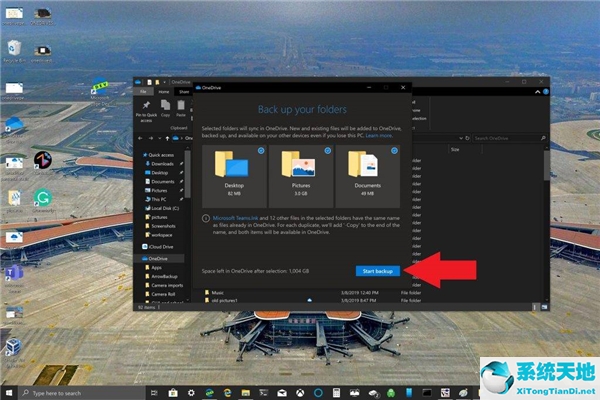Open Grammarly desktop shortcut

[43, 201]
